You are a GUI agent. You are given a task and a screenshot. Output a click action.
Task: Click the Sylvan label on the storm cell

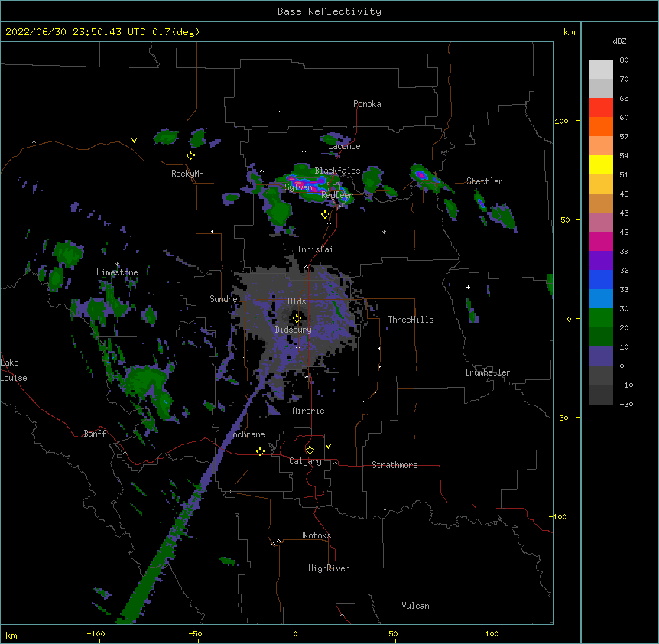[299, 187]
